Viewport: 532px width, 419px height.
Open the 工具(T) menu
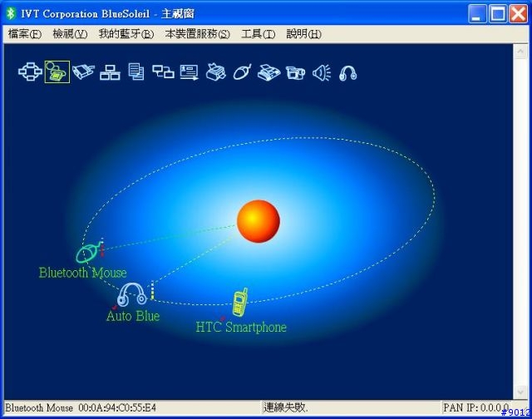point(259,34)
